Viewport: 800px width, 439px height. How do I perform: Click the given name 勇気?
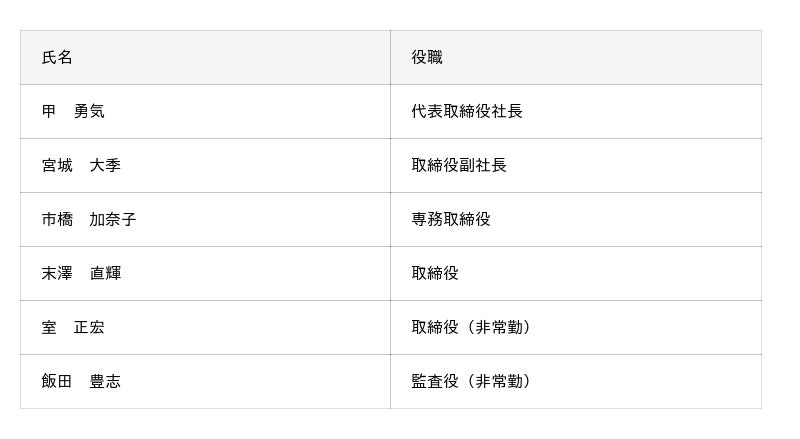(x=89, y=112)
